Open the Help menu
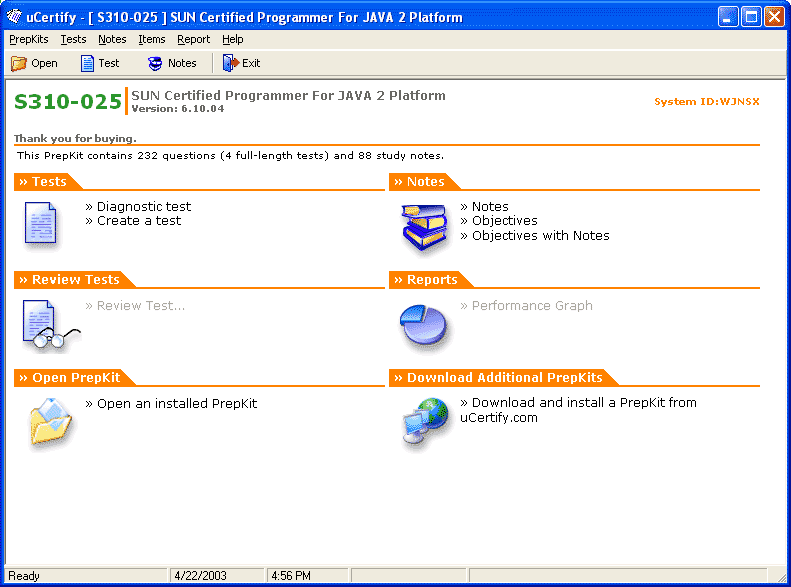 point(233,39)
